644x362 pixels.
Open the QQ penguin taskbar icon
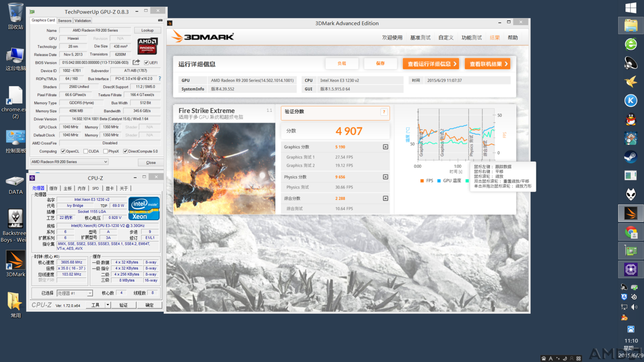tap(631, 119)
